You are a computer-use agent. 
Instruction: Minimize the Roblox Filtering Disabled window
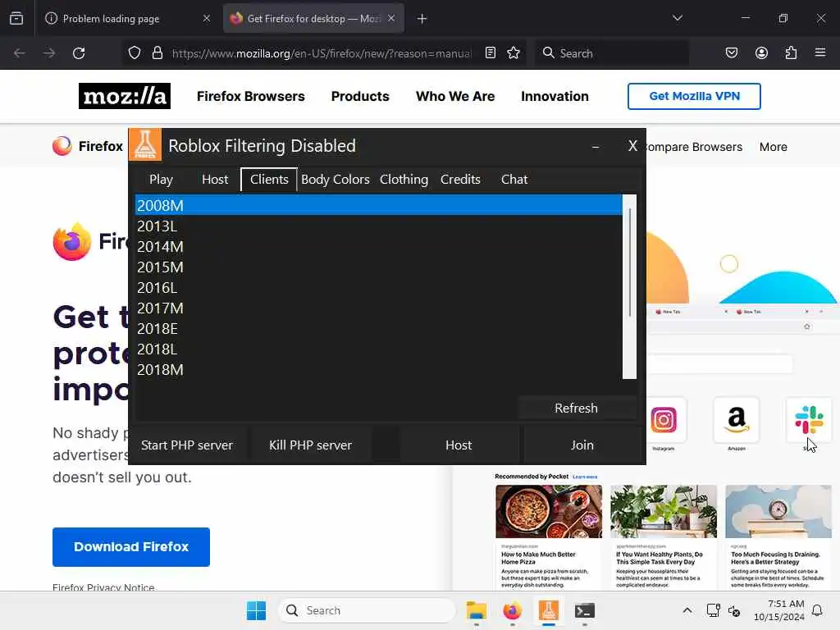[596, 146]
